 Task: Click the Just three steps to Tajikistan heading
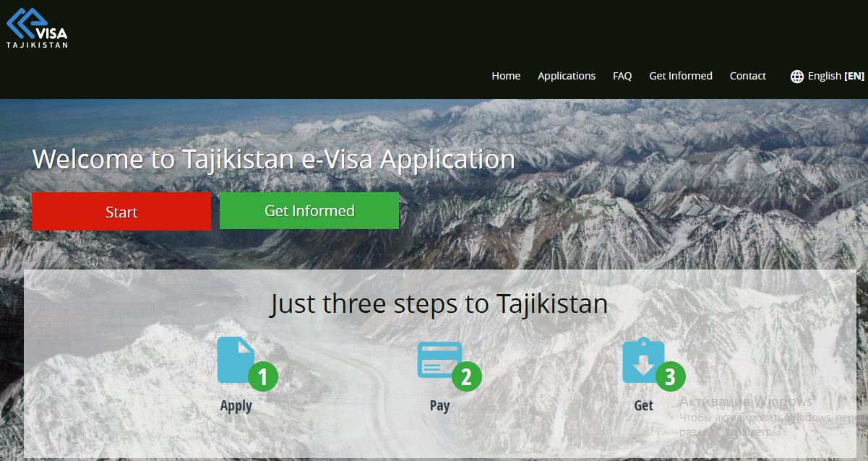pos(439,303)
